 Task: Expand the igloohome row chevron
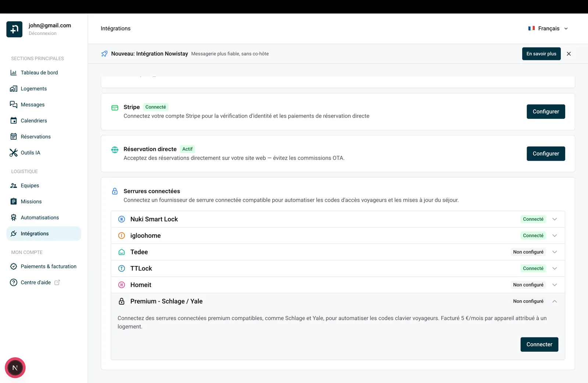[x=555, y=235]
